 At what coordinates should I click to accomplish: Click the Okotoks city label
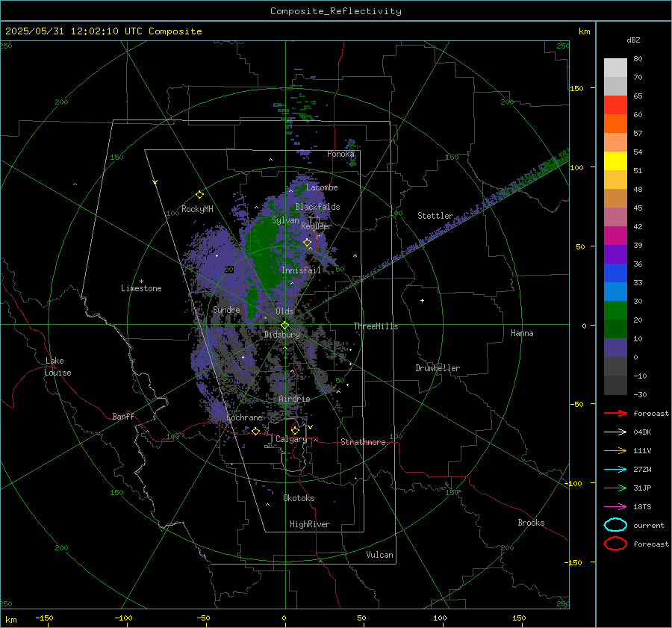point(299,498)
